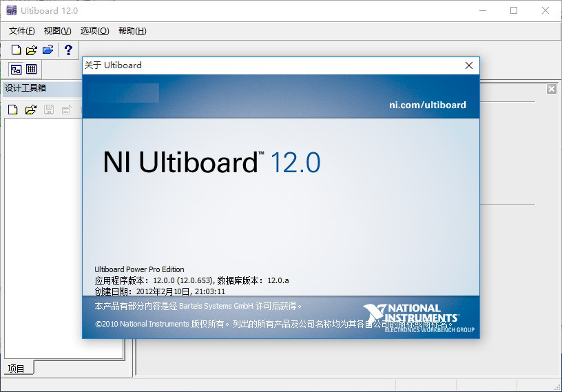Click the 设计工具箱 panel header
Image resolution: width=562 pixels, height=392 pixels.
click(x=43, y=88)
